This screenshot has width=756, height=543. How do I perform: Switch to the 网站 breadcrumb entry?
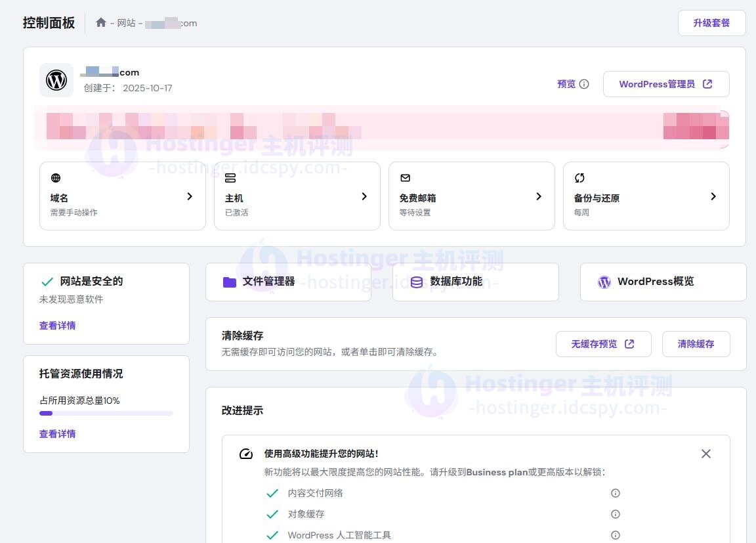(x=127, y=23)
